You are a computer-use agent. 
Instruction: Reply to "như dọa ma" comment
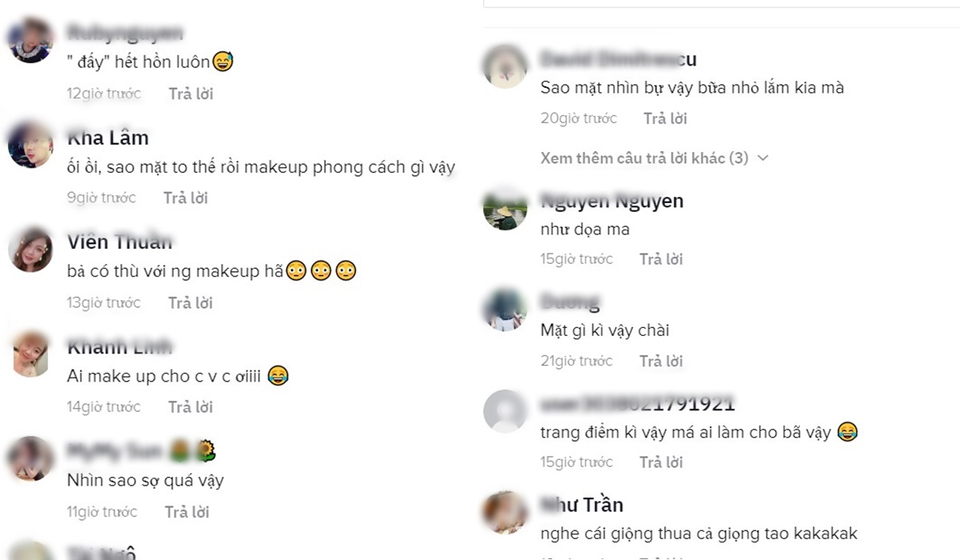tap(661, 258)
